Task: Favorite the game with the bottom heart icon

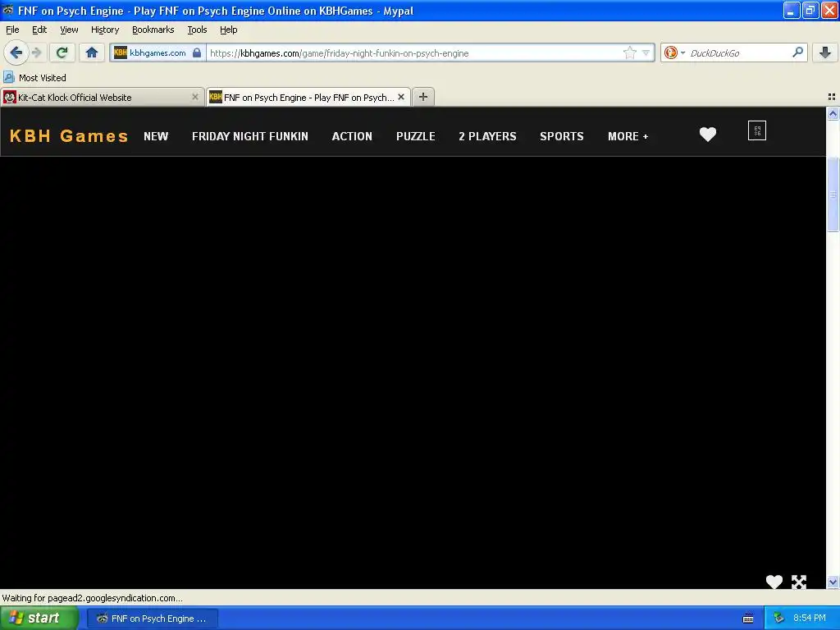Action: coord(774,582)
